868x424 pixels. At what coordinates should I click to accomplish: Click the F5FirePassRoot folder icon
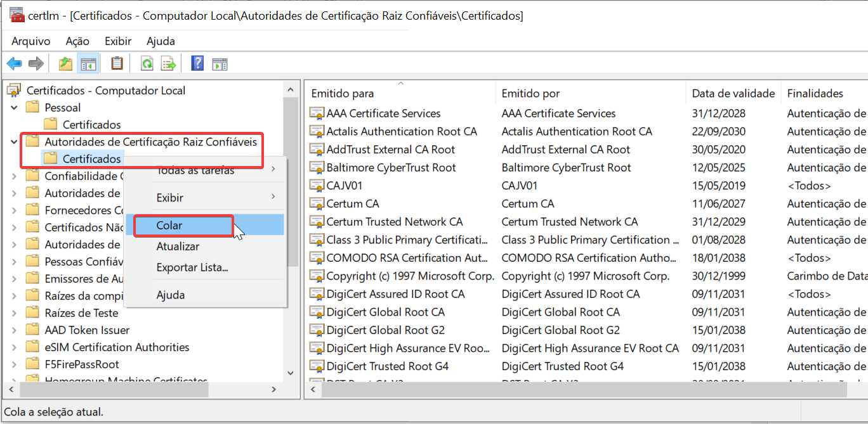(32, 364)
